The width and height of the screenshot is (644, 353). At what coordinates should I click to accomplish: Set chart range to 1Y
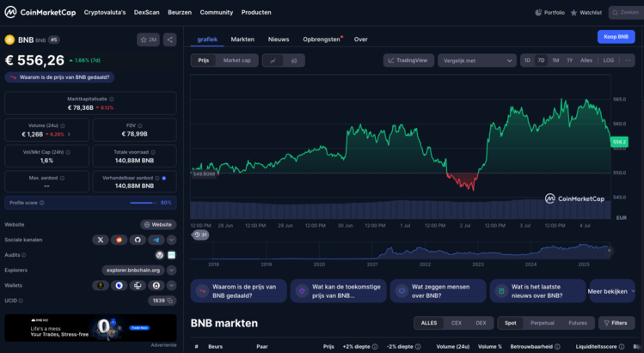point(570,60)
